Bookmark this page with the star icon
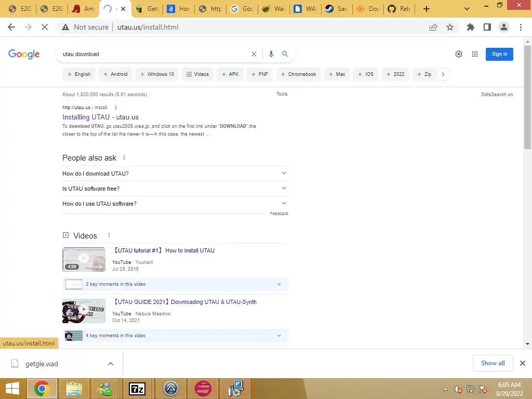Image resolution: width=532 pixels, height=399 pixels. click(450, 27)
